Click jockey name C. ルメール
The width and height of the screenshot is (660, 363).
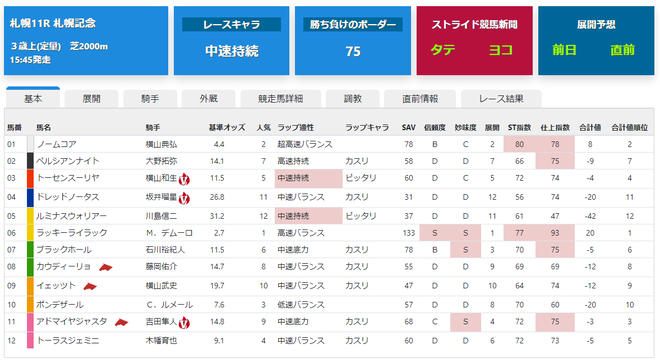tap(169, 304)
